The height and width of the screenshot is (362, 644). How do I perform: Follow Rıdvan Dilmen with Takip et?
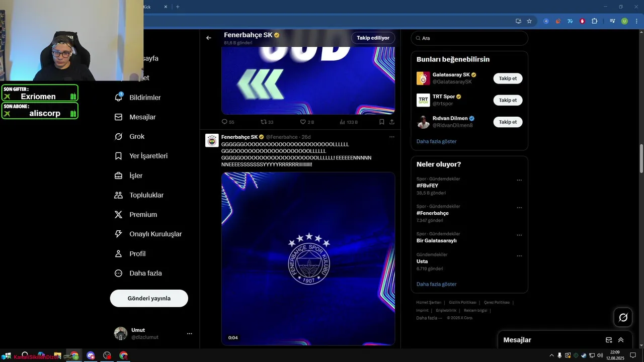(x=508, y=122)
